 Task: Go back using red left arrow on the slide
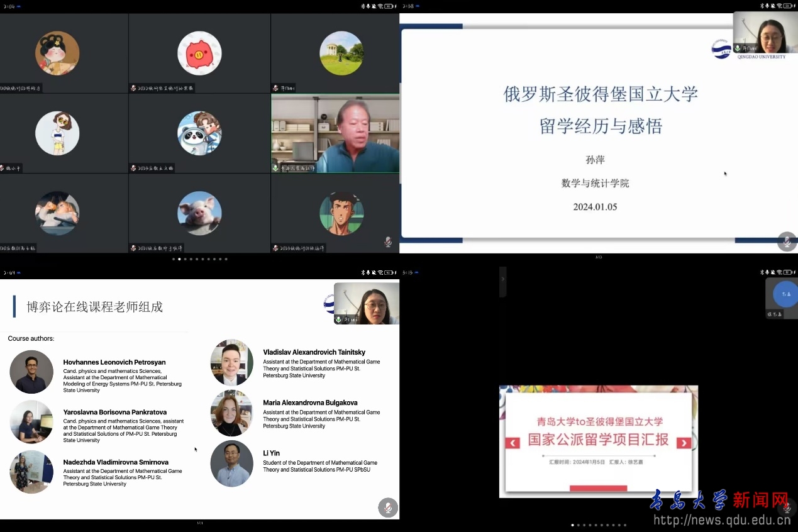[x=513, y=443]
